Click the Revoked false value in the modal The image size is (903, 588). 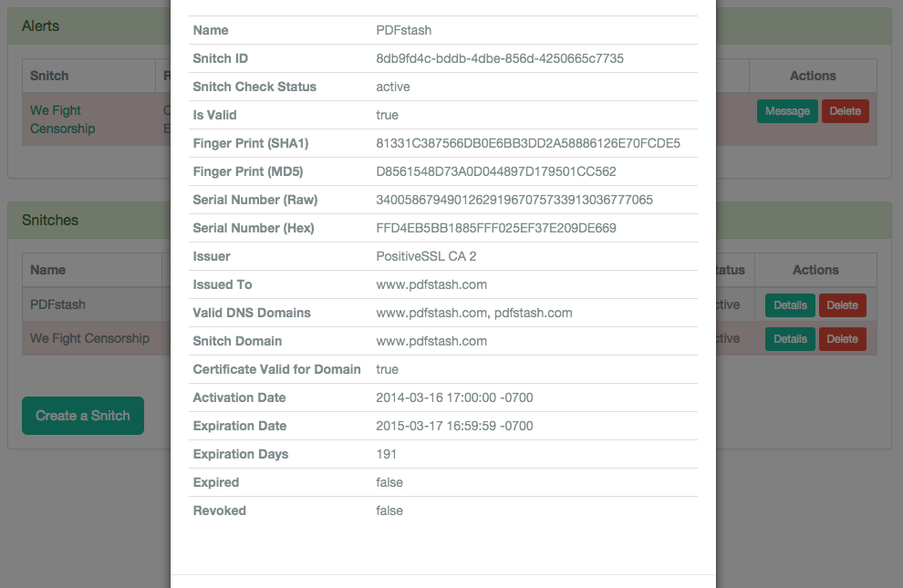[389, 510]
